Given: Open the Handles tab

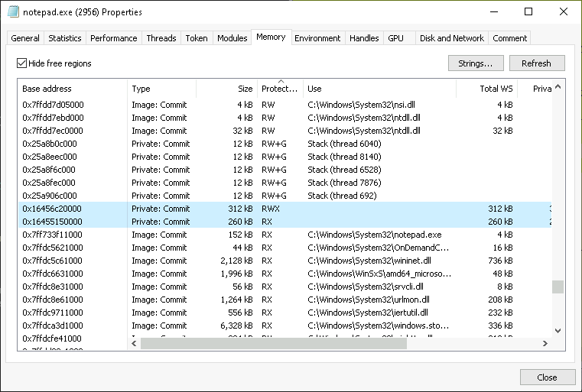Looking at the screenshot, I should [x=363, y=38].
